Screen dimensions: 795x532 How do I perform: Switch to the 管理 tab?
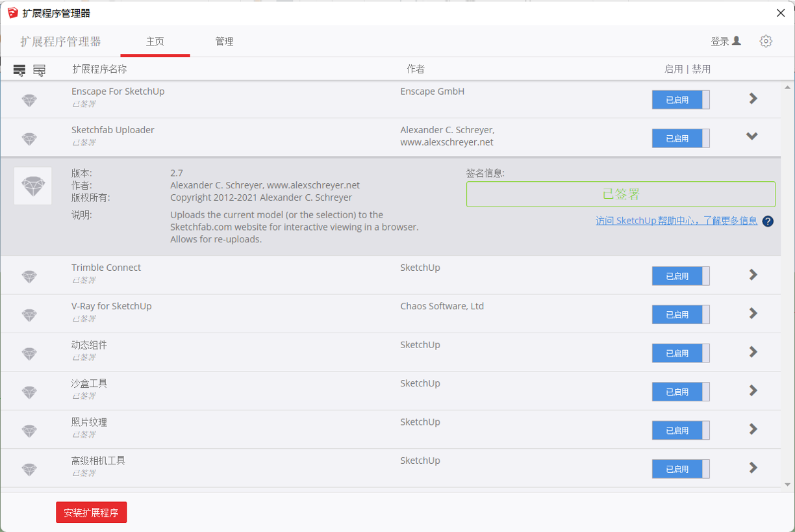[224, 42]
